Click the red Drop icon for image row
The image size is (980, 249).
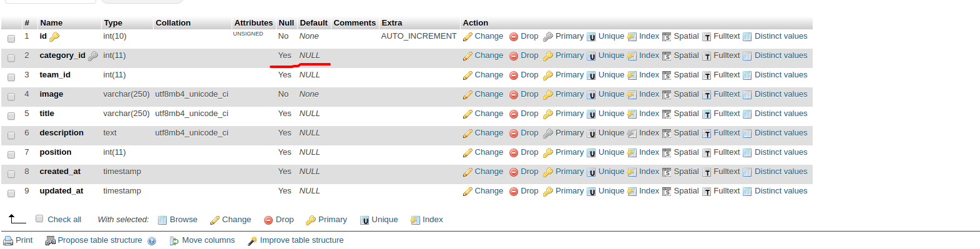(x=514, y=95)
